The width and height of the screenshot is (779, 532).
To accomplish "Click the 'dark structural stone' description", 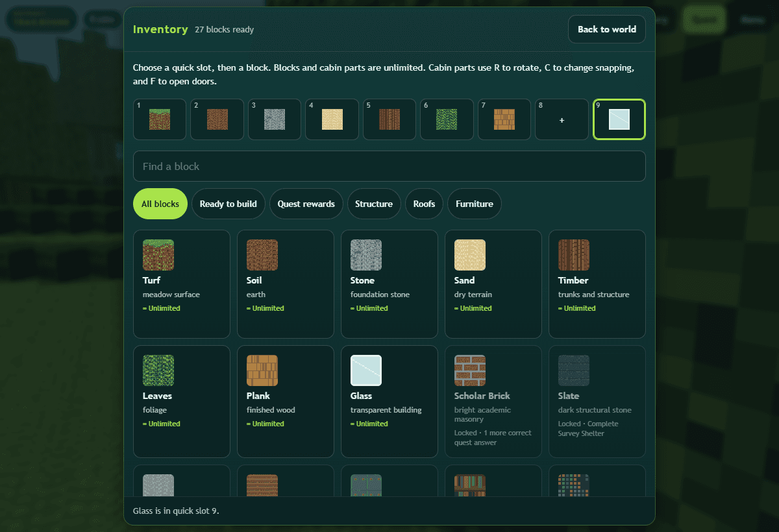I will (595, 410).
